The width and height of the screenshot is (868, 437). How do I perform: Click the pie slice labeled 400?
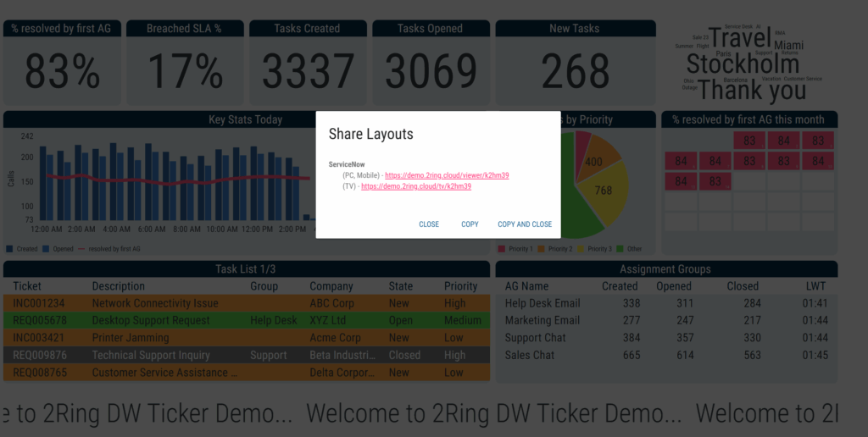coord(593,161)
